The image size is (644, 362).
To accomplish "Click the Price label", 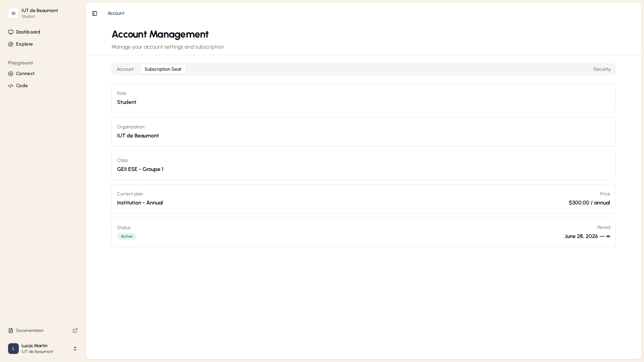I will tap(605, 194).
